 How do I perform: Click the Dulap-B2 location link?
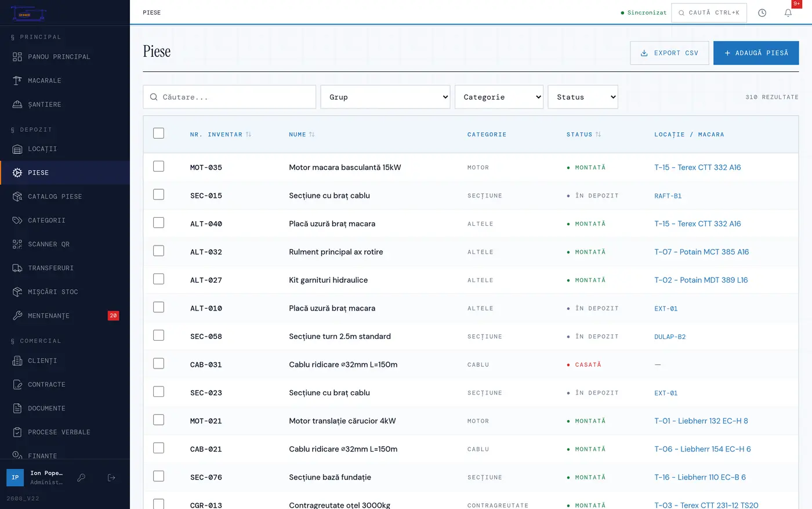(670, 337)
